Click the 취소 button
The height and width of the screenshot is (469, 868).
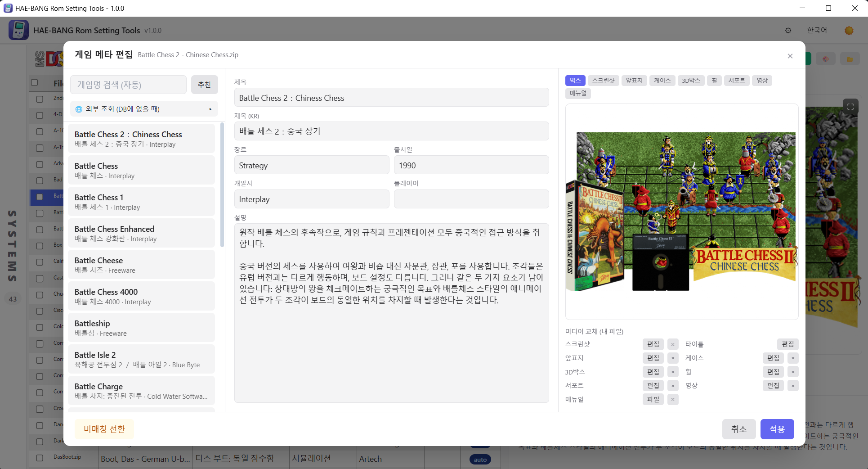coord(739,429)
